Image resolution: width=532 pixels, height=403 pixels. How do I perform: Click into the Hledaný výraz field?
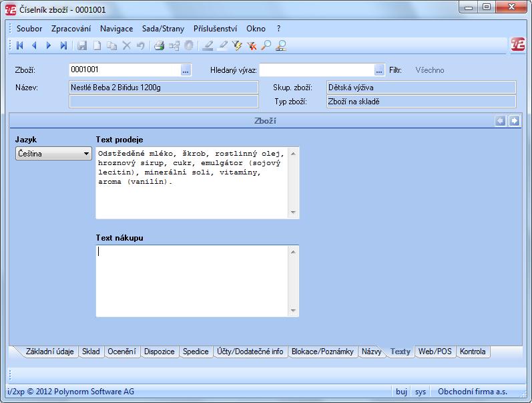[x=317, y=70]
